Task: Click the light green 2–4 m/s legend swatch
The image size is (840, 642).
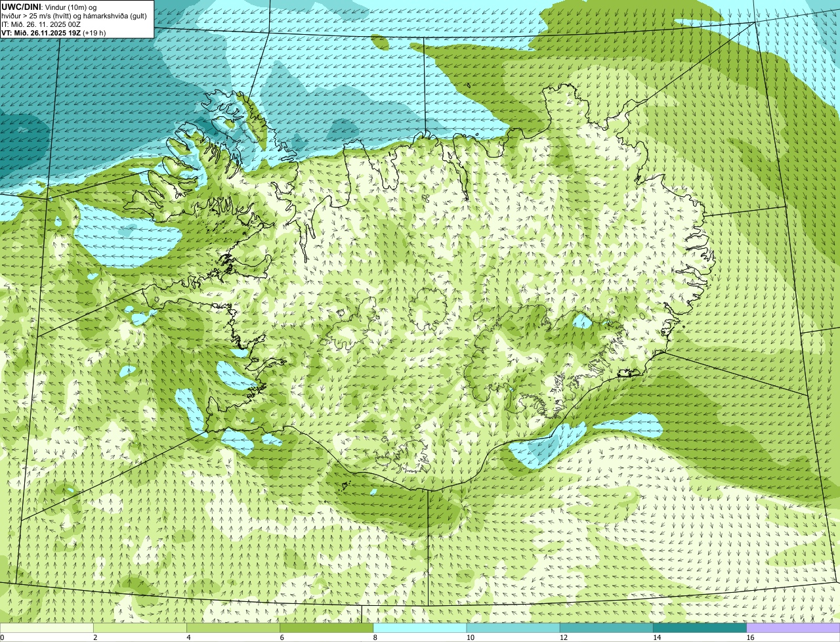Action: (140, 628)
